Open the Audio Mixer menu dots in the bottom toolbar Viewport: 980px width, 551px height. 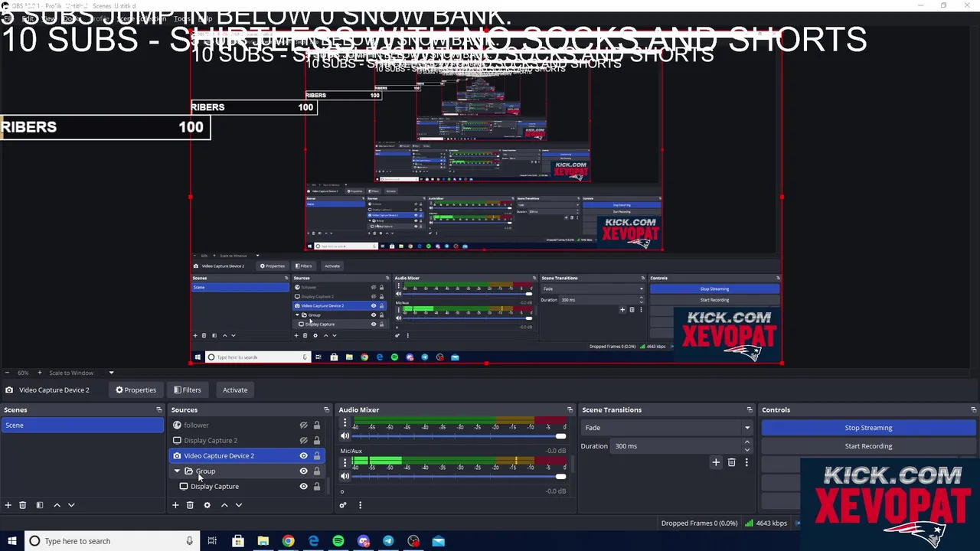pyautogui.click(x=360, y=505)
